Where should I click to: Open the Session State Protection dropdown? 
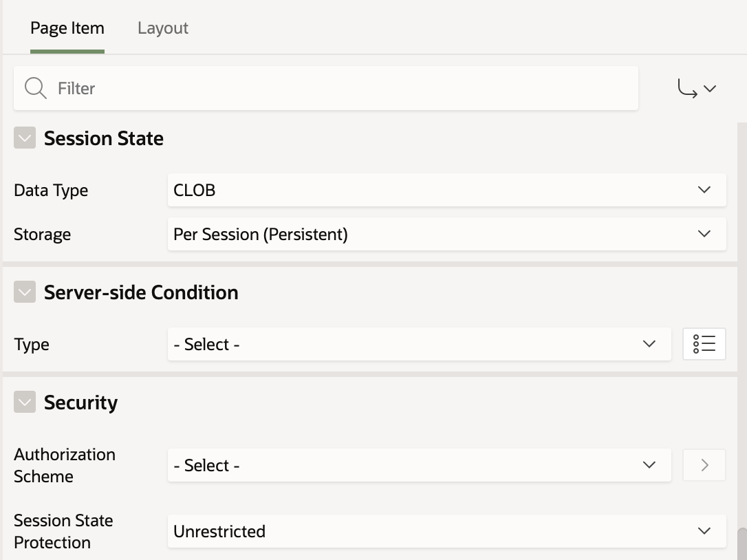[x=446, y=531]
